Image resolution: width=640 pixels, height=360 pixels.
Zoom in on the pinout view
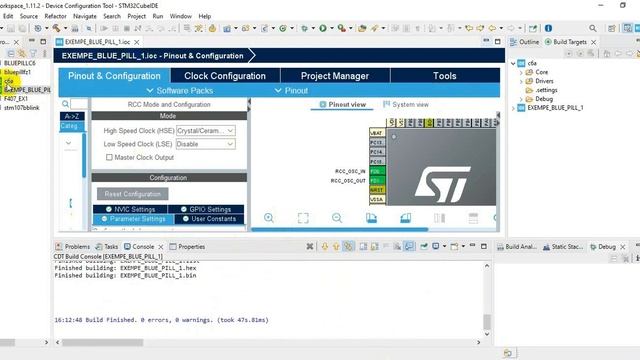point(269,218)
